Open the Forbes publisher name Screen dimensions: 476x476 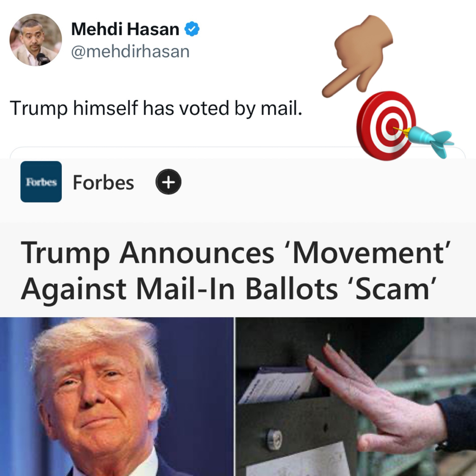[104, 183]
